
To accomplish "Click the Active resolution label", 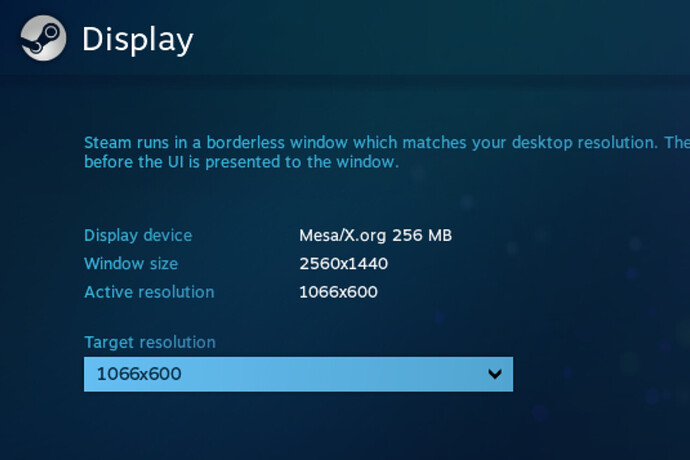I will 149,292.
